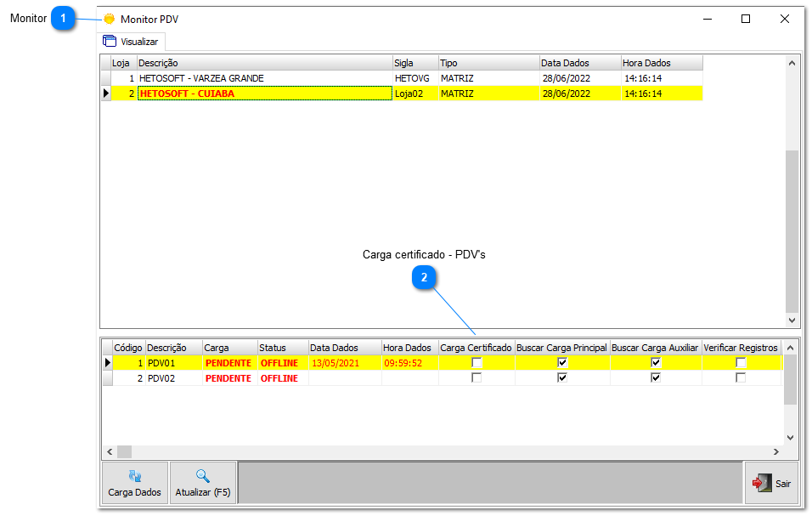The width and height of the screenshot is (812, 516).
Task: Click the Monitor PDV sun icon in title bar
Action: pos(109,19)
